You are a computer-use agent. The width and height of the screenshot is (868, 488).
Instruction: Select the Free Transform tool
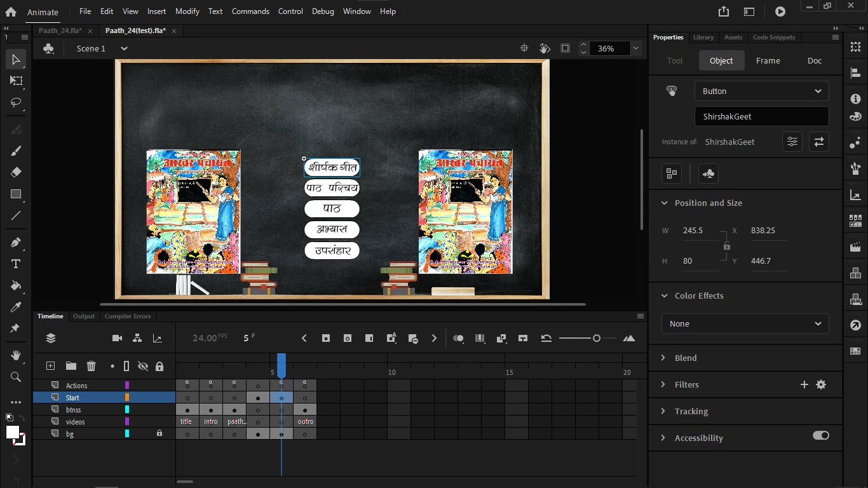click(x=16, y=81)
